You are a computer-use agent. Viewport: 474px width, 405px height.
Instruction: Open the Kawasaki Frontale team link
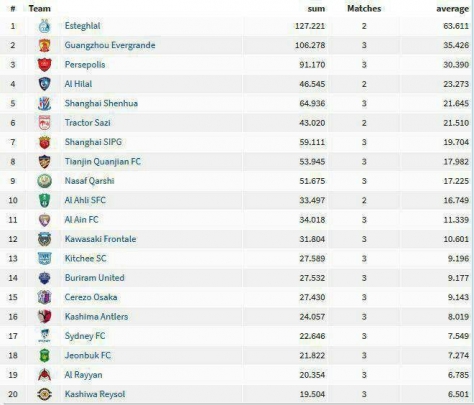tap(100, 239)
